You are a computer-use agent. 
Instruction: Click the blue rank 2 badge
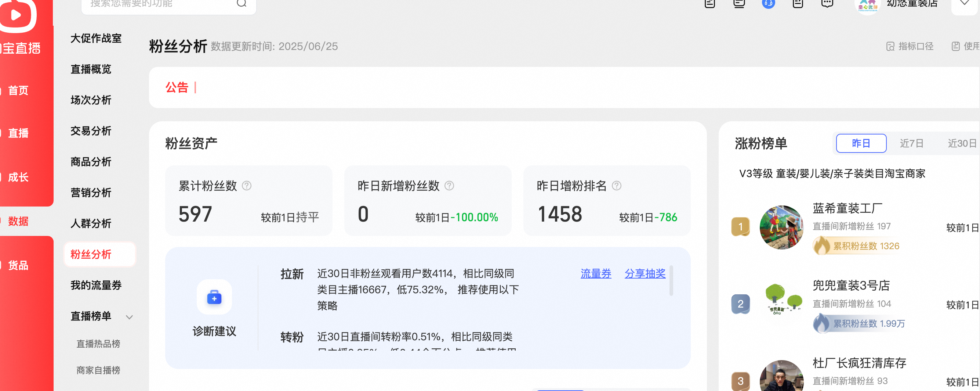[740, 304]
